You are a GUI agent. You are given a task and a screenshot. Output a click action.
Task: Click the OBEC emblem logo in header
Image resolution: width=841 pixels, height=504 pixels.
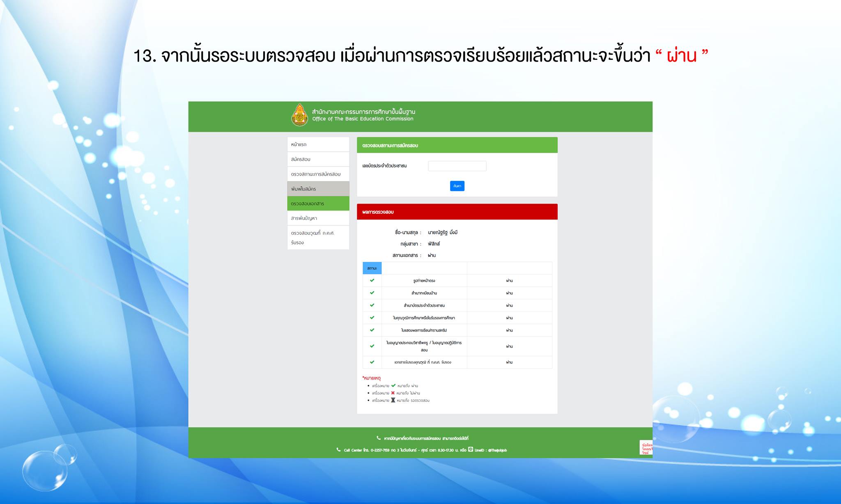coord(299,115)
